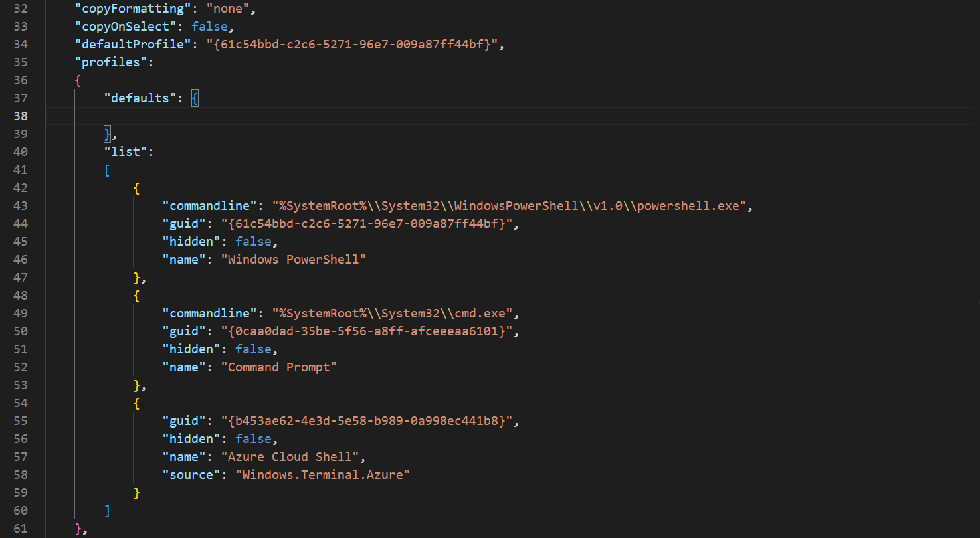Click the GUID value on line 44
Screen dimensions: 980x538
tap(366, 224)
